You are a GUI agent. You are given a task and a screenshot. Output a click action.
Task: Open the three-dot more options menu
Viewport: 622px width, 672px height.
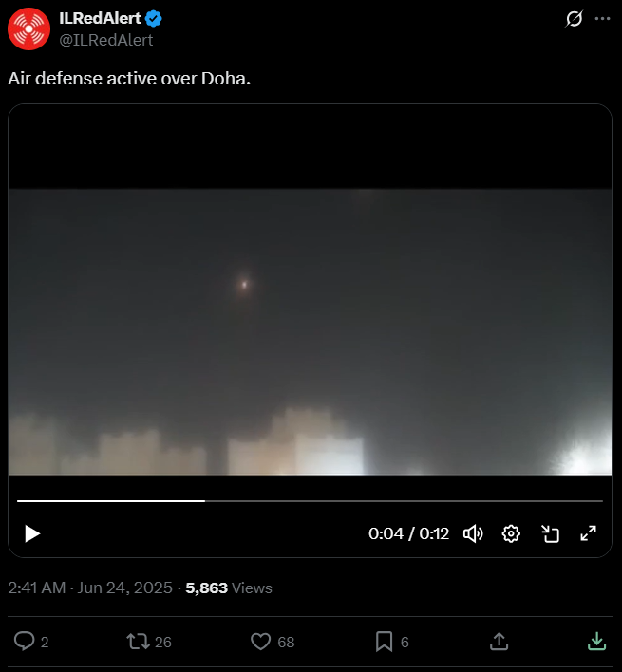pyautogui.click(x=602, y=18)
